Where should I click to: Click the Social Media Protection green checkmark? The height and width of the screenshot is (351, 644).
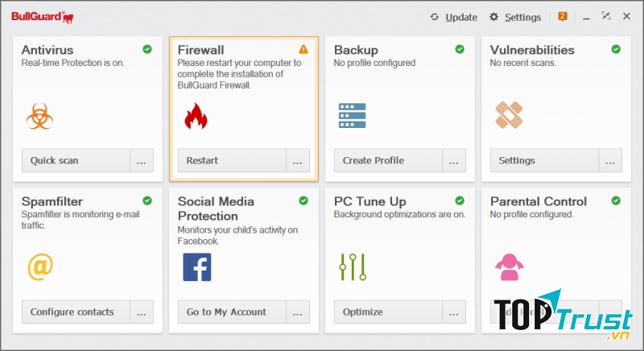click(303, 200)
